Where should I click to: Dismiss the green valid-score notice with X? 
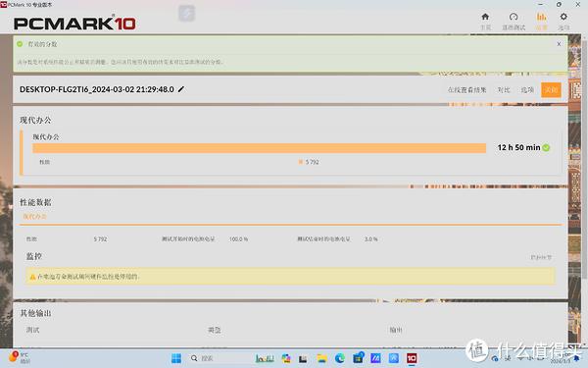559,44
